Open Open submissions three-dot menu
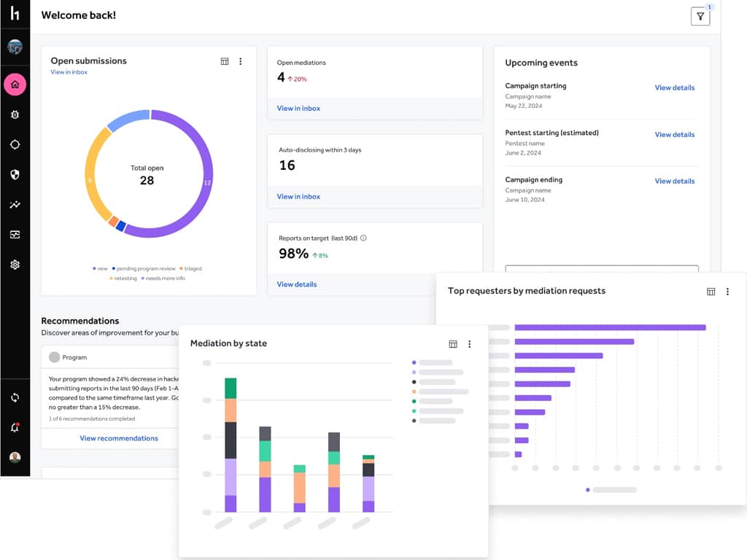 241,61
